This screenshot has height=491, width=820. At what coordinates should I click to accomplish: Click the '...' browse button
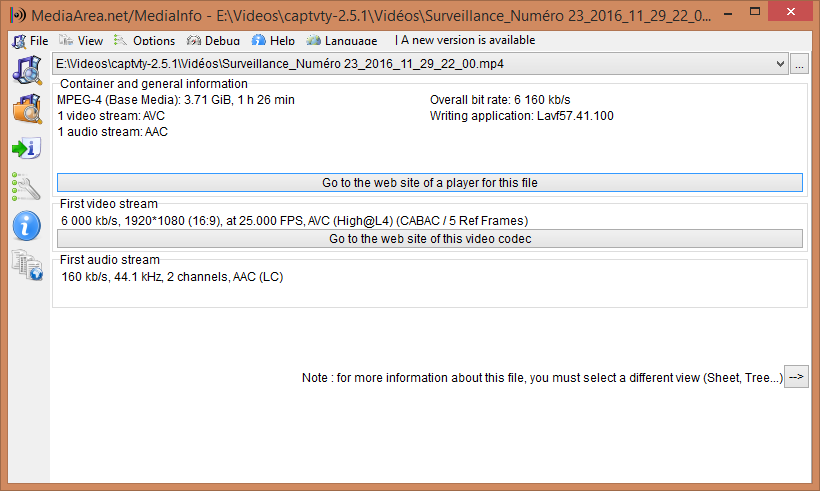tap(799, 64)
